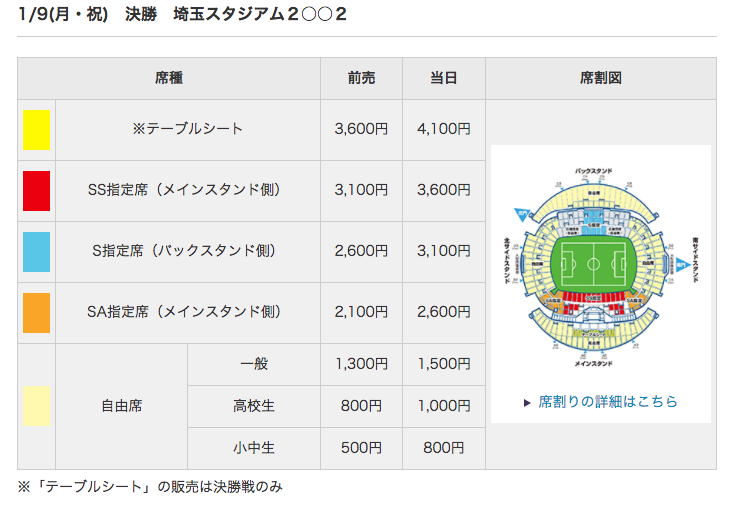Click the orange SA指定席 color swatch
Viewport: 734px width, 506px height.
[x=37, y=313]
